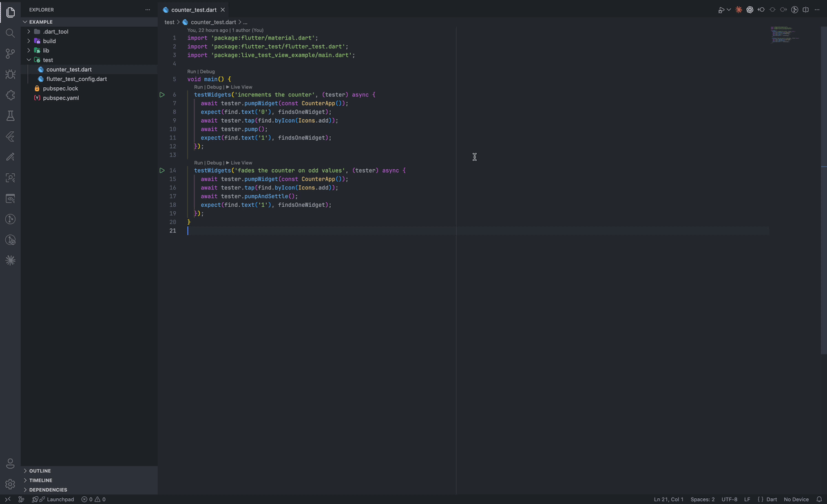Screen dimensions: 827x504
Task: Click the Run or Debug play icon in the toolbar
Action: pyautogui.click(x=721, y=10)
